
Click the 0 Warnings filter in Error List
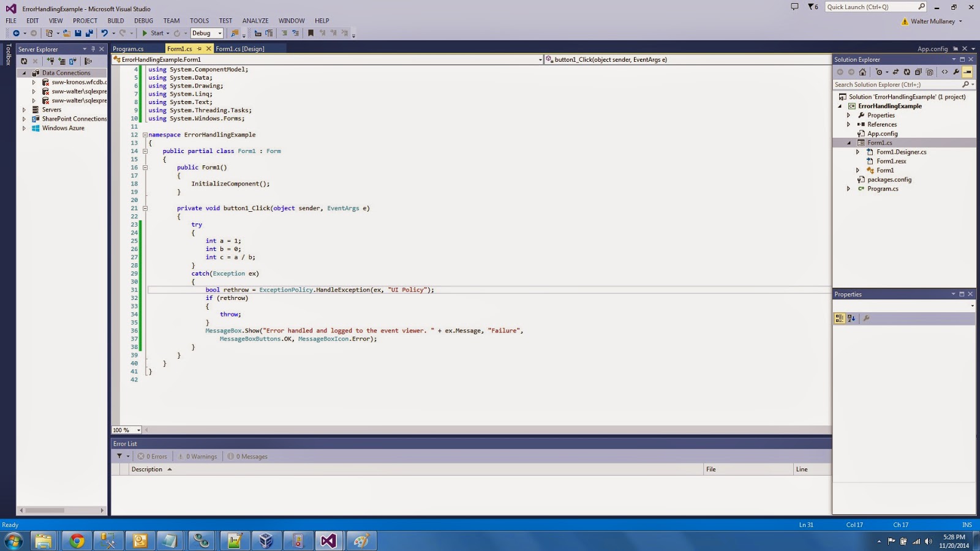point(197,456)
